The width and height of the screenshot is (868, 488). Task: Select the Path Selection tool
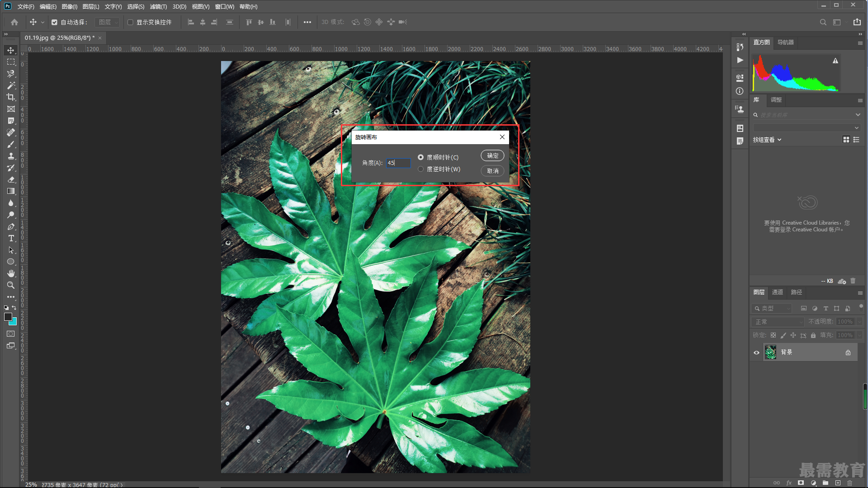pos(11,250)
